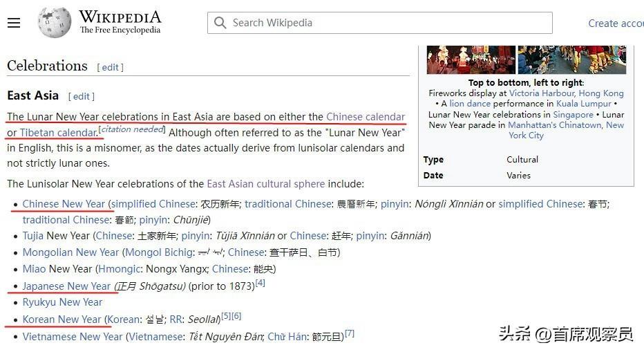Focus the Search Wikipedia field
This screenshot has width=644, height=352.
[x=379, y=23]
